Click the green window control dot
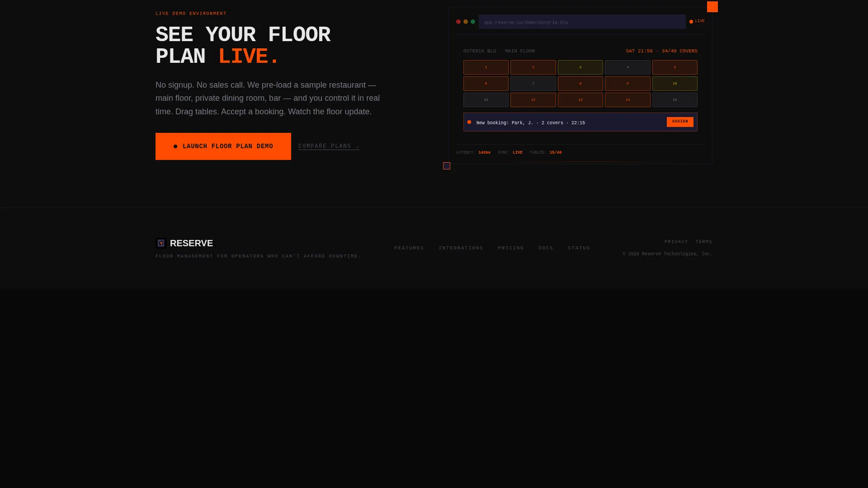 (473, 22)
